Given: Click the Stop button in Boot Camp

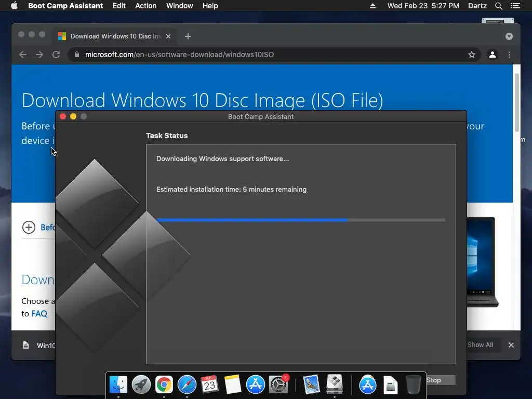Looking at the screenshot, I should (440, 380).
